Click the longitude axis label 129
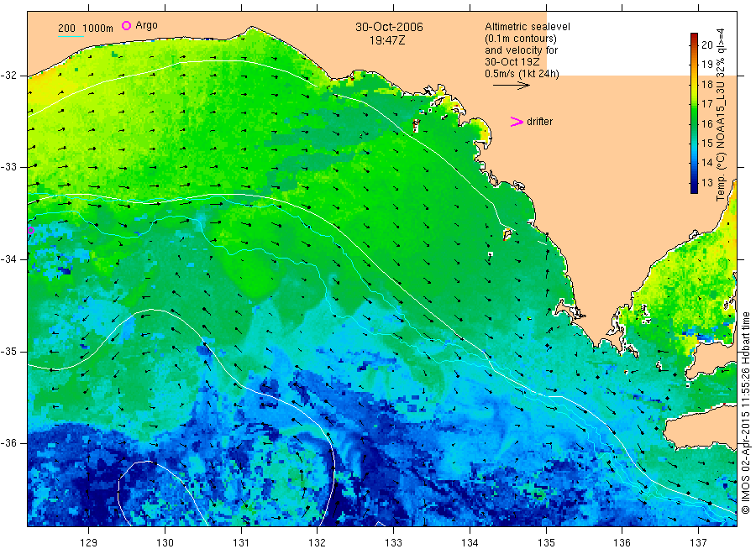Viewport: 756px width, 554px height. coord(89,543)
